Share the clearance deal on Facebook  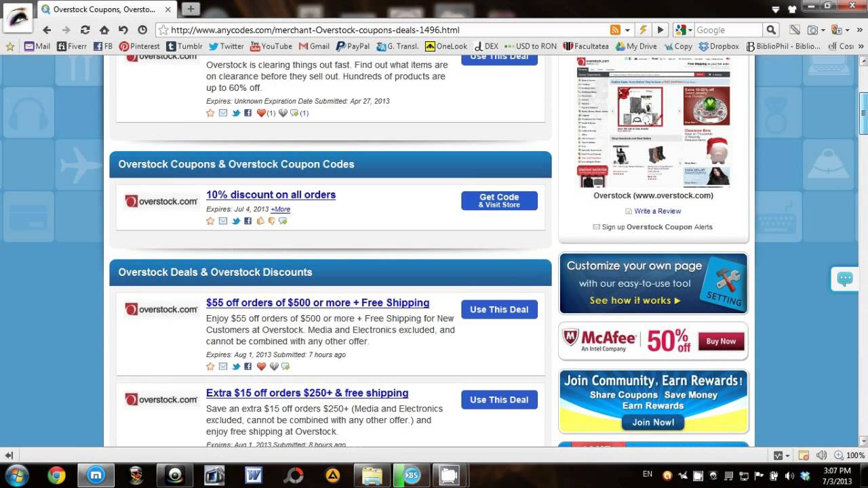click(248, 113)
